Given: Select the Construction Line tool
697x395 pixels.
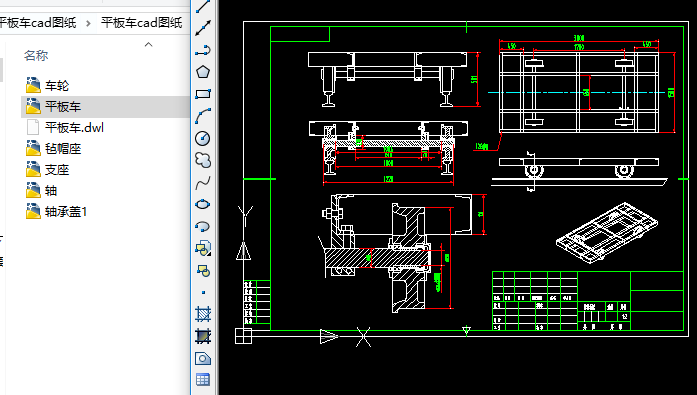Looking at the screenshot, I should click(203, 28).
